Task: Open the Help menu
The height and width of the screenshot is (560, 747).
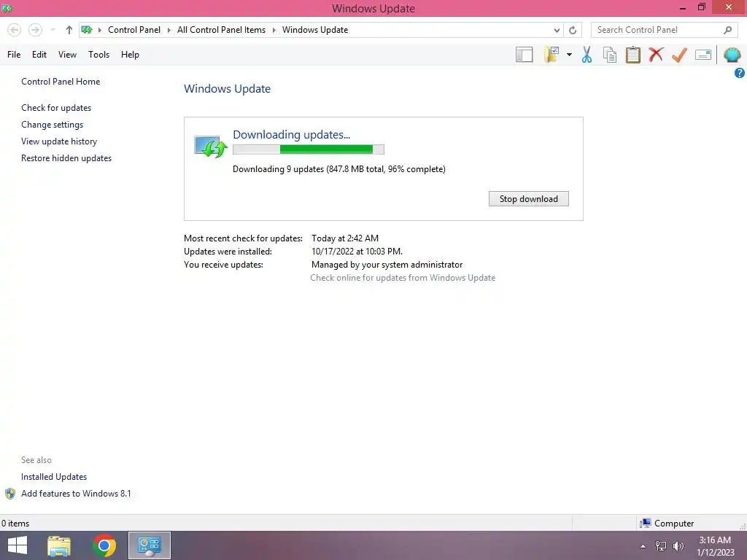Action: (x=130, y=55)
